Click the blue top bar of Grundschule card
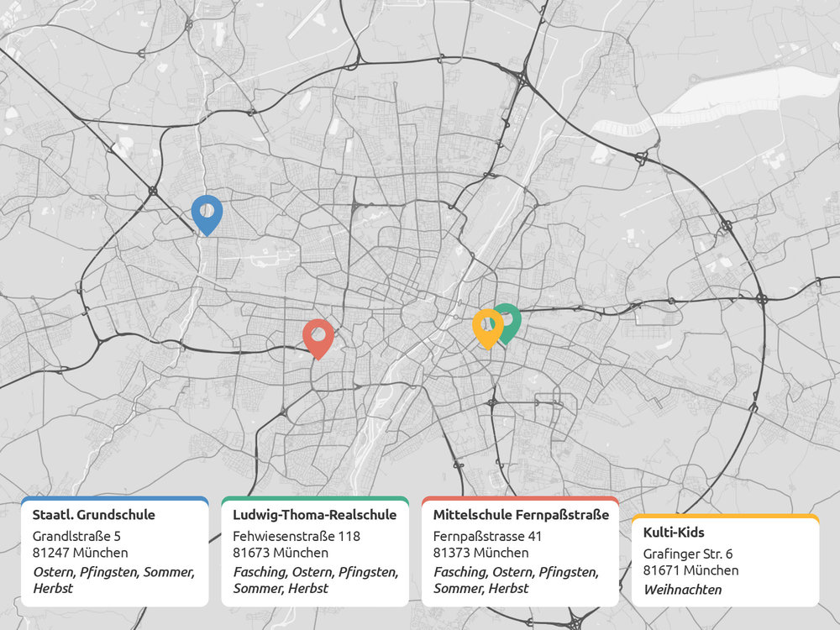This screenshot has width=840, height=630. [x=114, y=498]
